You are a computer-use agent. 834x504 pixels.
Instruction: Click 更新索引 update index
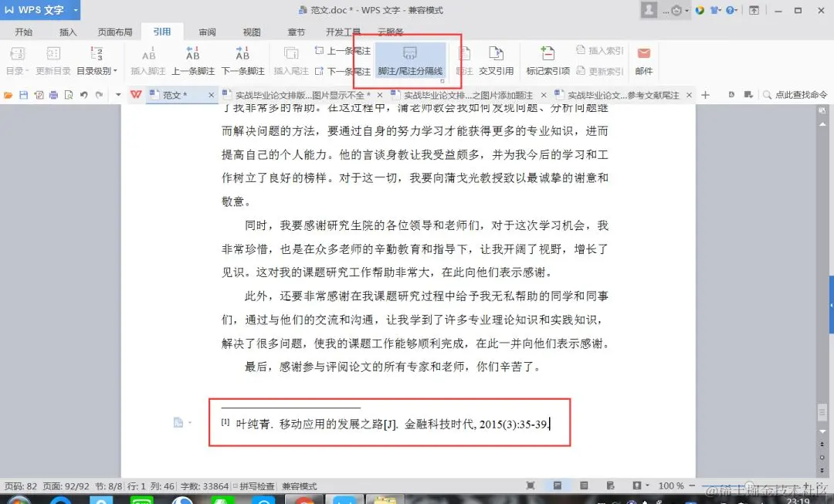(600, 71)
